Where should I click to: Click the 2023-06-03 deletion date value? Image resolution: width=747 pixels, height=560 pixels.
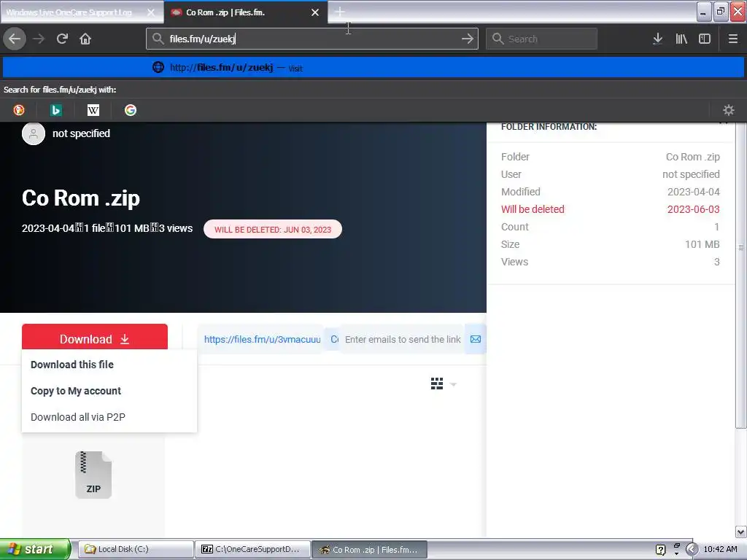tap(693, 209)
